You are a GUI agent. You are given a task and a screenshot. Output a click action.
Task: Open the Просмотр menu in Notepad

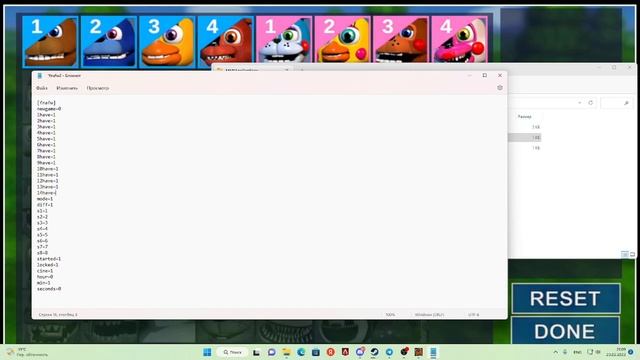click(x=98, y=88)
